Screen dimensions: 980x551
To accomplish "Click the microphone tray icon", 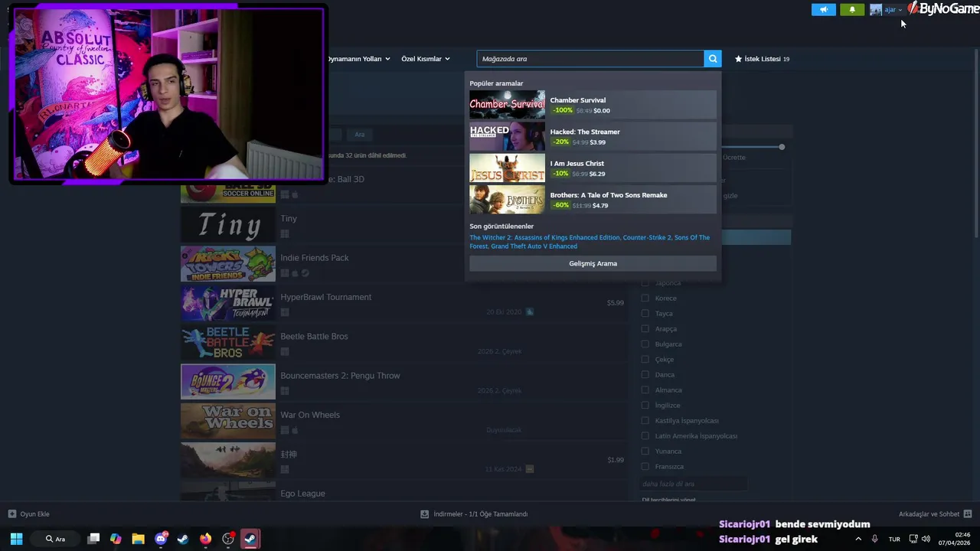I will [x=874, y=539].
